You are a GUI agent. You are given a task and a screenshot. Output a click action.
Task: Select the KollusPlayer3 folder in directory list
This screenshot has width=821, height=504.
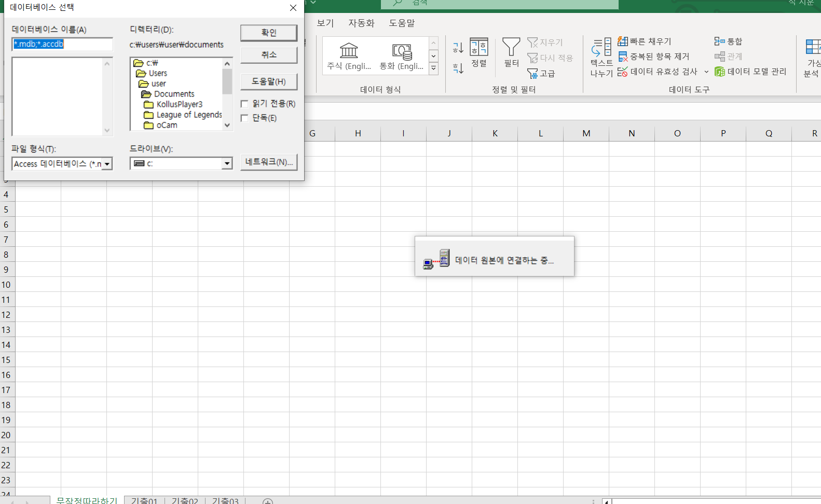[x=179, y=104]
